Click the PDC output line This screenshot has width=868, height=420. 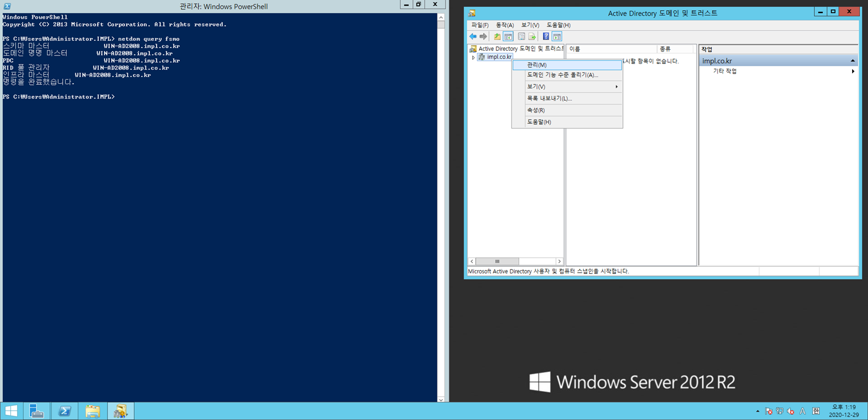[91, 61]
